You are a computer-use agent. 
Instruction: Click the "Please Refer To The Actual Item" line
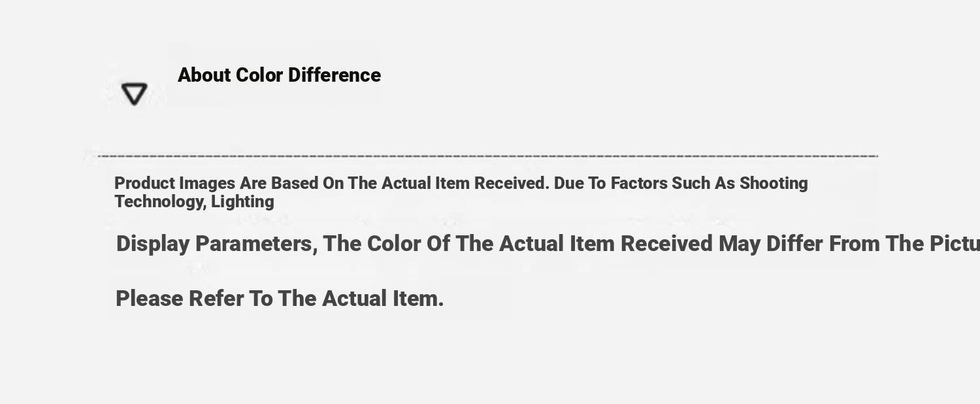tap(280, 299)
